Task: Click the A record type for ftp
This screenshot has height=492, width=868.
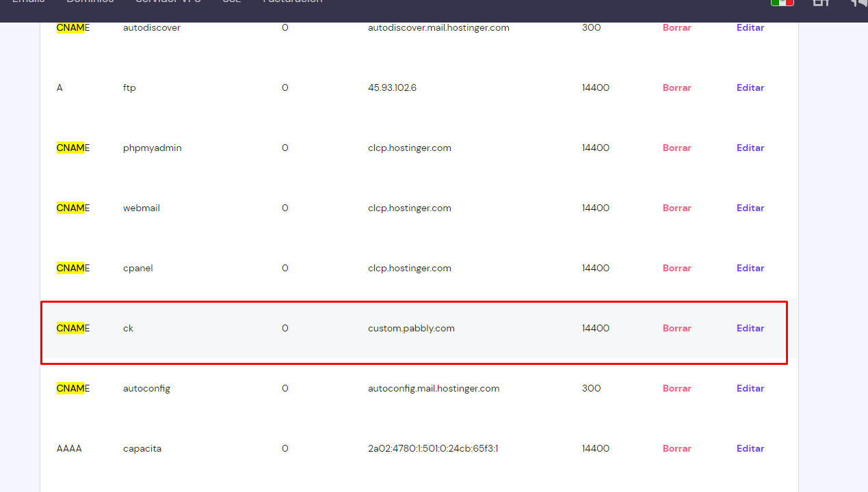Action: (60, 88)
